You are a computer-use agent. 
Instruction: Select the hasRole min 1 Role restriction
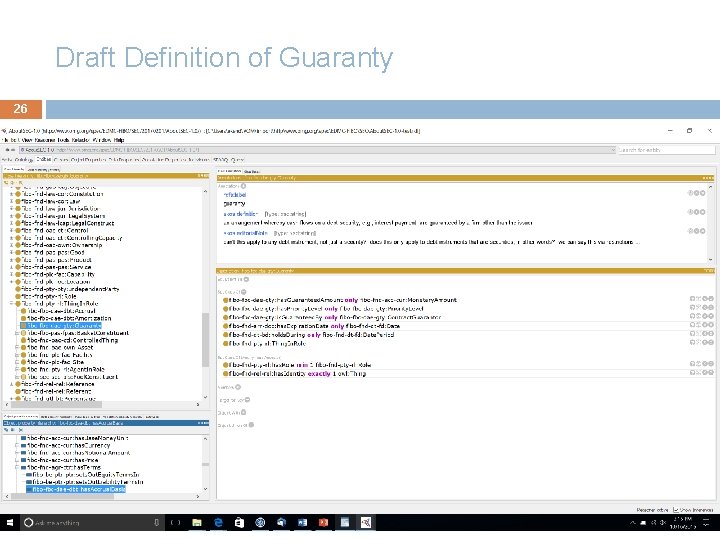(297, 365)
